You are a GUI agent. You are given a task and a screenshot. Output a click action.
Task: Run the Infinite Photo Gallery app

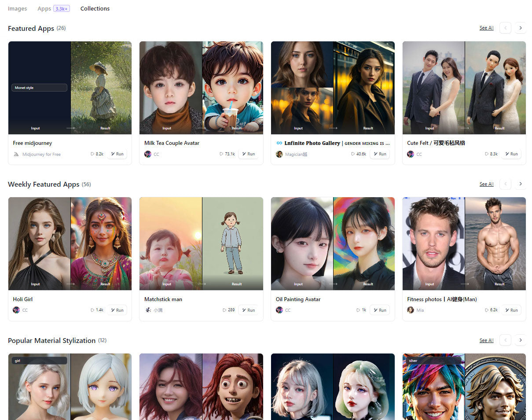(380, 154)
